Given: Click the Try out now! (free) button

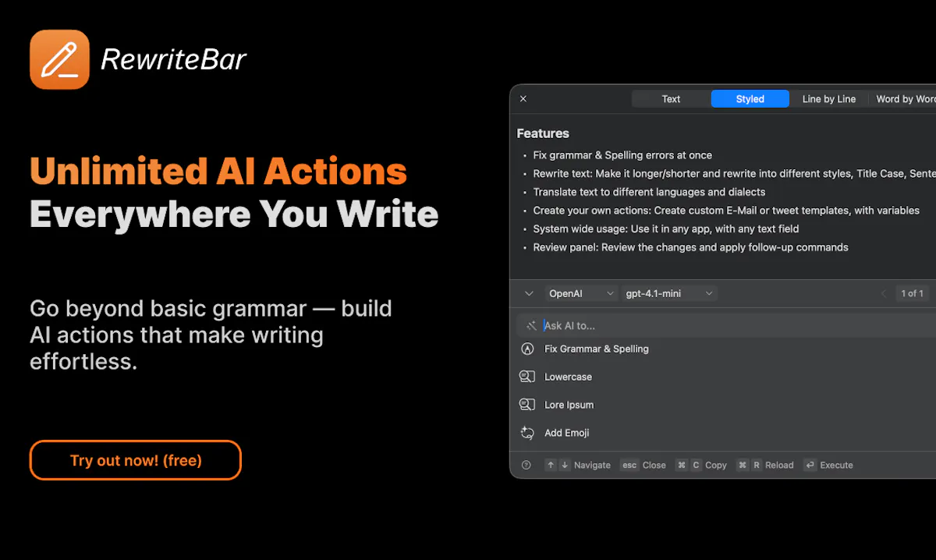Looking at the screenshot, I should (136, 460).
